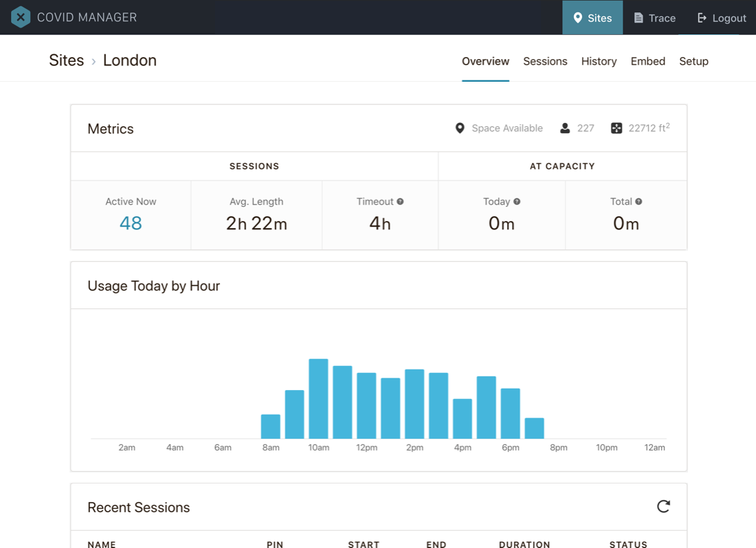Viewport: 756px width, 548px height.
Task: Click the PIN column header
Action: point(275,544)
